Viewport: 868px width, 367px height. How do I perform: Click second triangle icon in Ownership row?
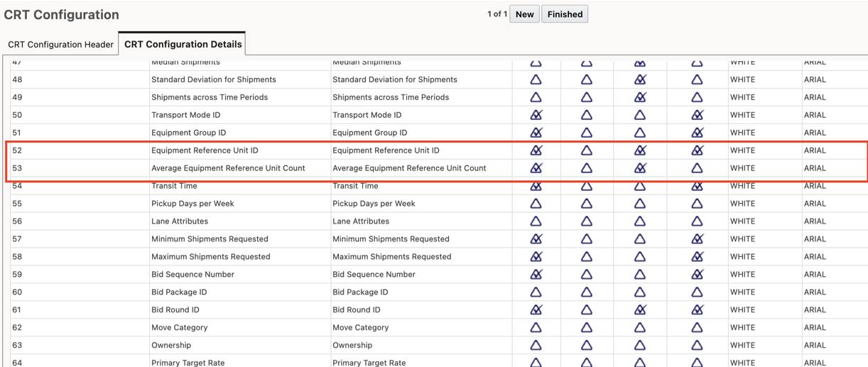(587, 346)
